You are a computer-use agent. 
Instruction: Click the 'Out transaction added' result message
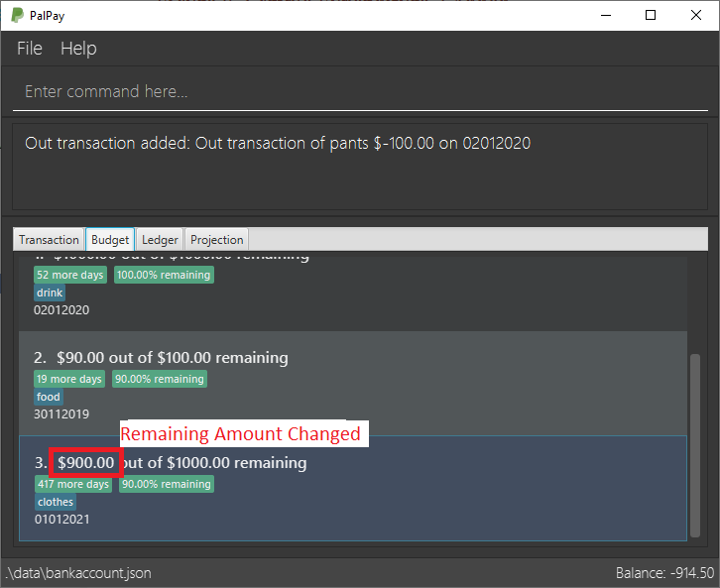[278, 143]
